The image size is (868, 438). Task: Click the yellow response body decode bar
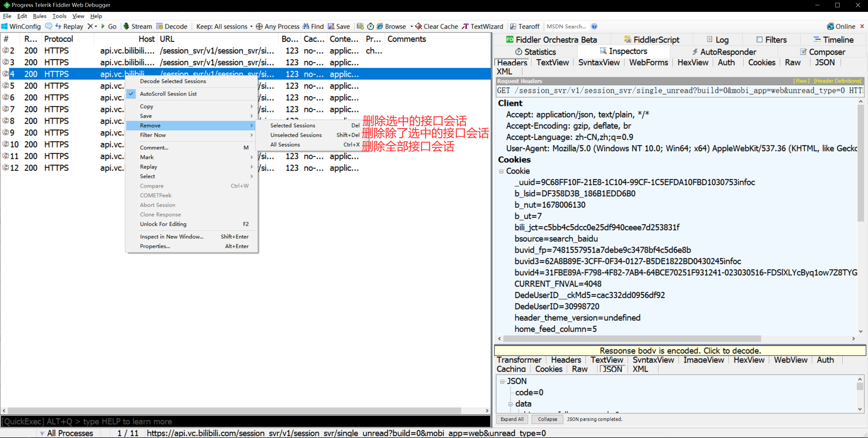click(680, 351)
